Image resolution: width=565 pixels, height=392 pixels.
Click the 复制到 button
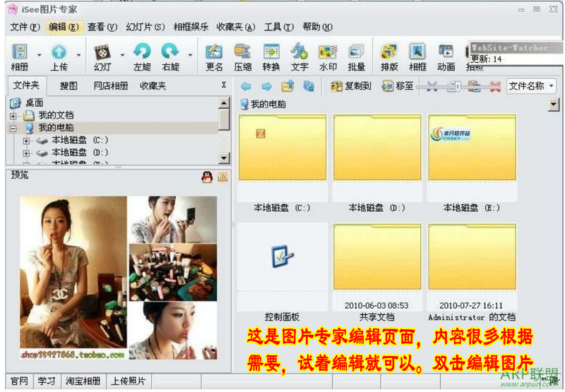(350, 86)
